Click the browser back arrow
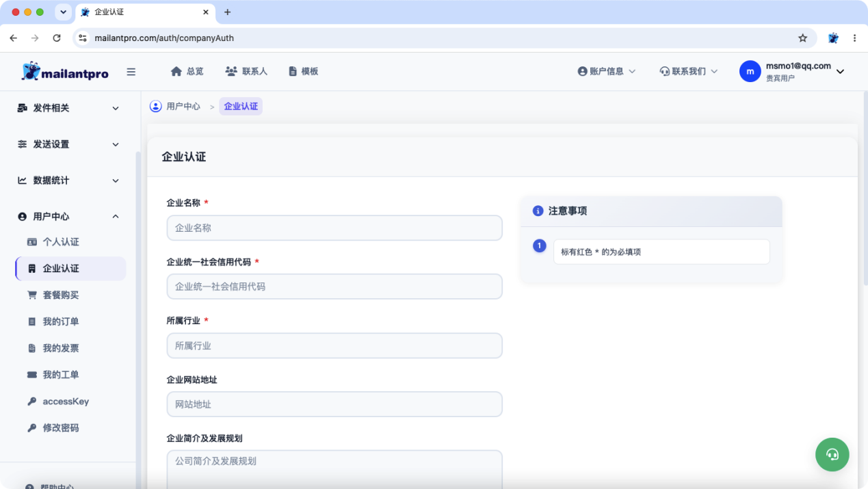 point(14,38)
